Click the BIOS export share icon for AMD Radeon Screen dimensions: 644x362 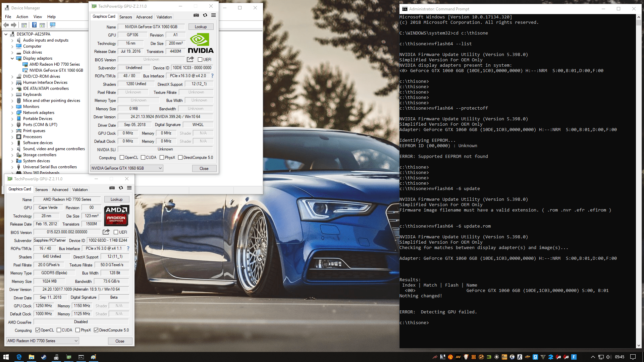tap(106, 232)
